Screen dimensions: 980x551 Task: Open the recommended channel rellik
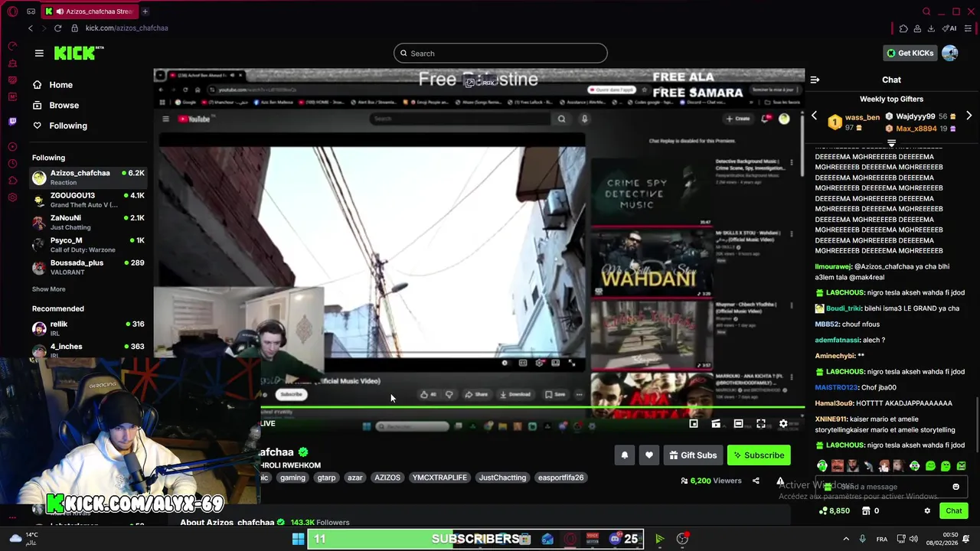(x=88, y=328)
